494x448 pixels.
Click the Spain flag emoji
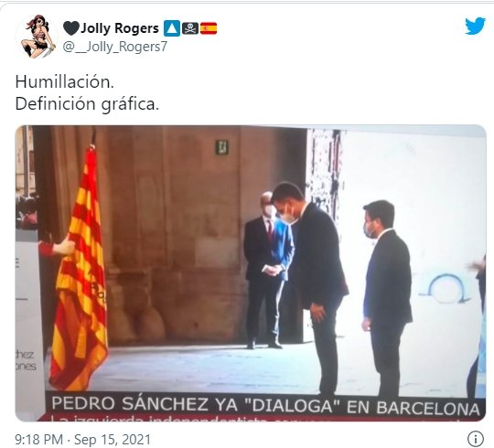tap(209, 28)
